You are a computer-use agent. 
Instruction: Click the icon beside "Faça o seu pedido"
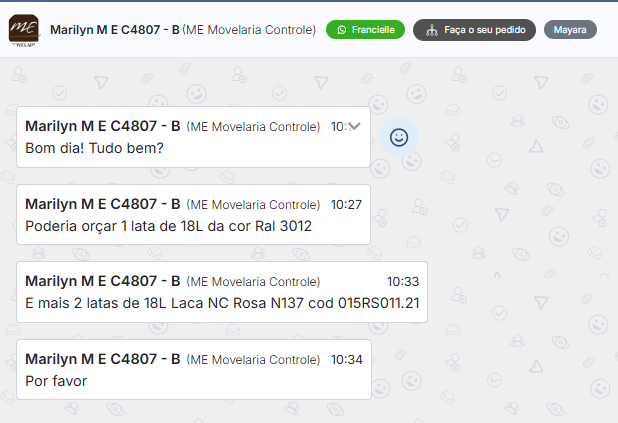tap(431, 30)
